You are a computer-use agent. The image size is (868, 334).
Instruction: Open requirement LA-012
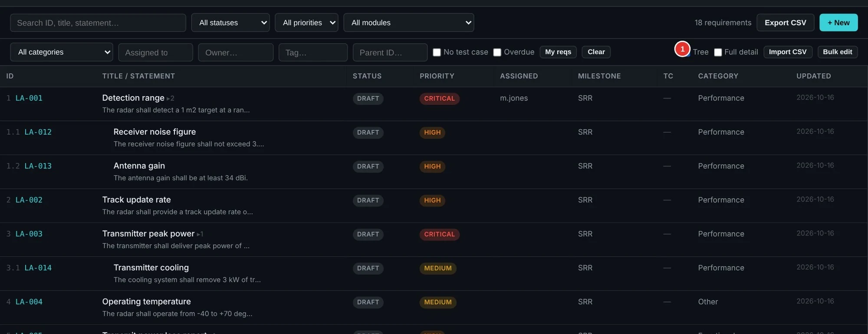pyautogui.click(x=38, y=132)
